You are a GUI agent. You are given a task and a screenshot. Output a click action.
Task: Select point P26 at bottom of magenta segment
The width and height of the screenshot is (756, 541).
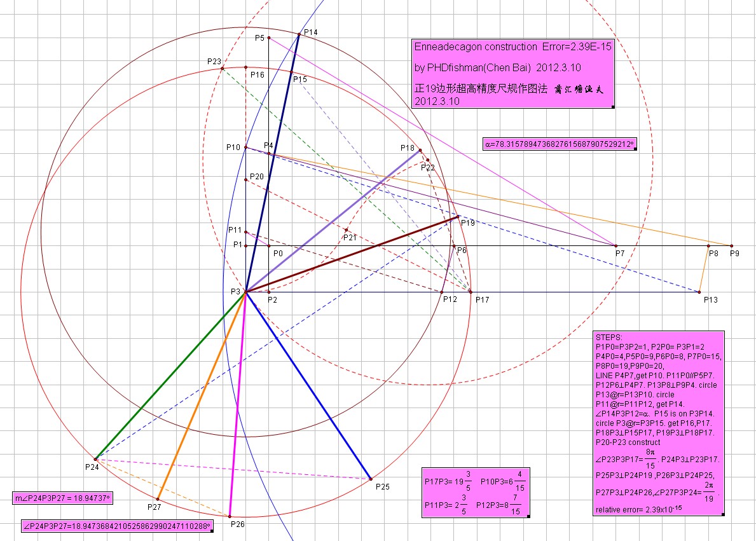(x=230, y=518)
